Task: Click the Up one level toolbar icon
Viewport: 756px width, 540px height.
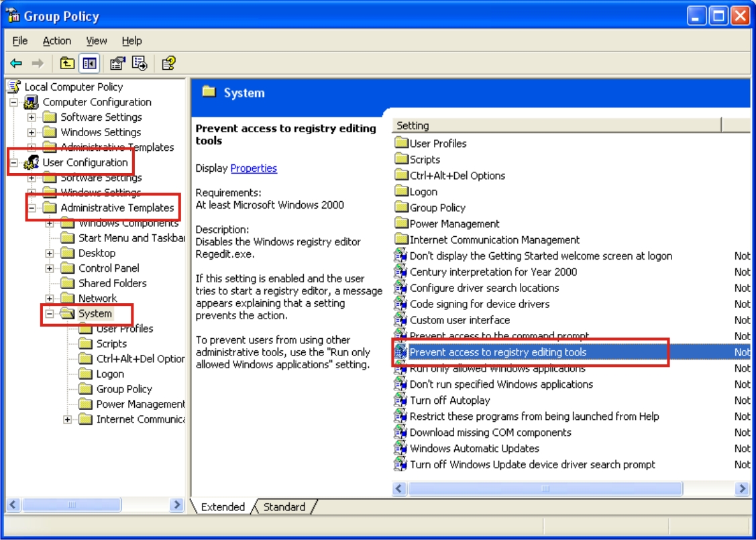Action: pos(67,63)
